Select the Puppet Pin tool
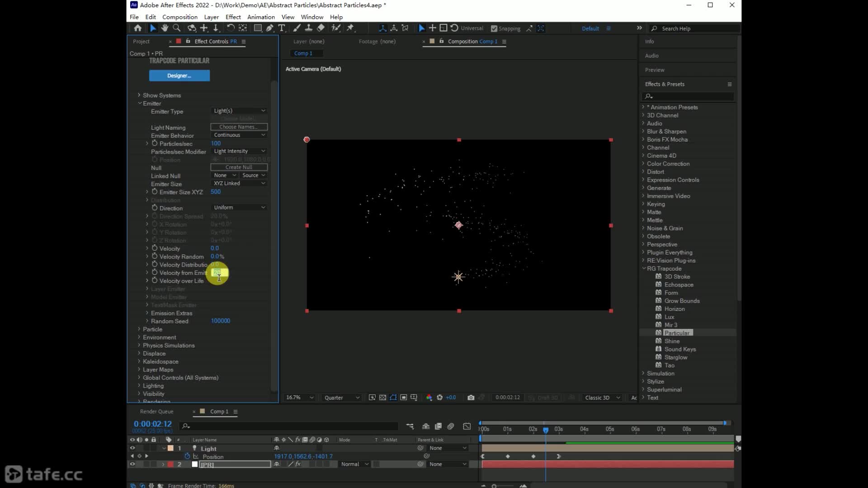Viewport: 868px width, 488px height. click(x=350, y=28)
